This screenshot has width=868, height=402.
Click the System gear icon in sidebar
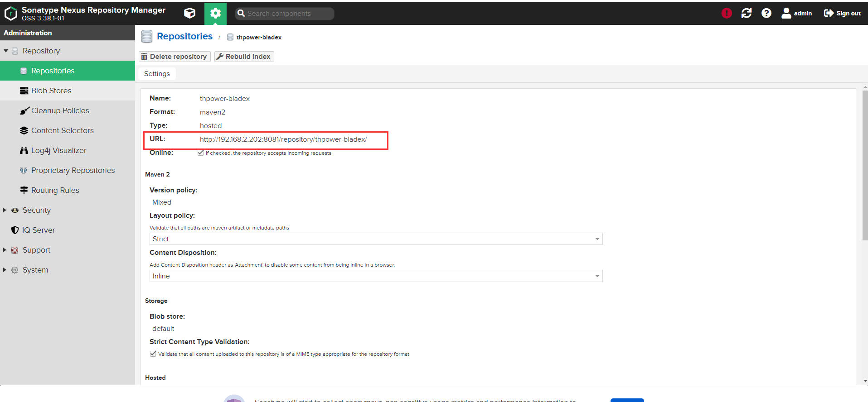pyautogui.click(x=15, y=270)
